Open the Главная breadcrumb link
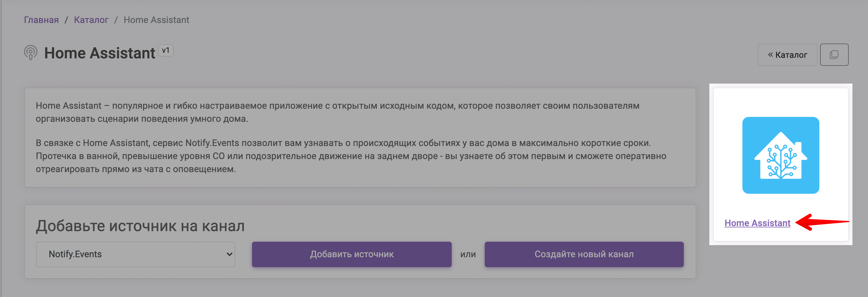868x297 pixels. click(41, 20)
